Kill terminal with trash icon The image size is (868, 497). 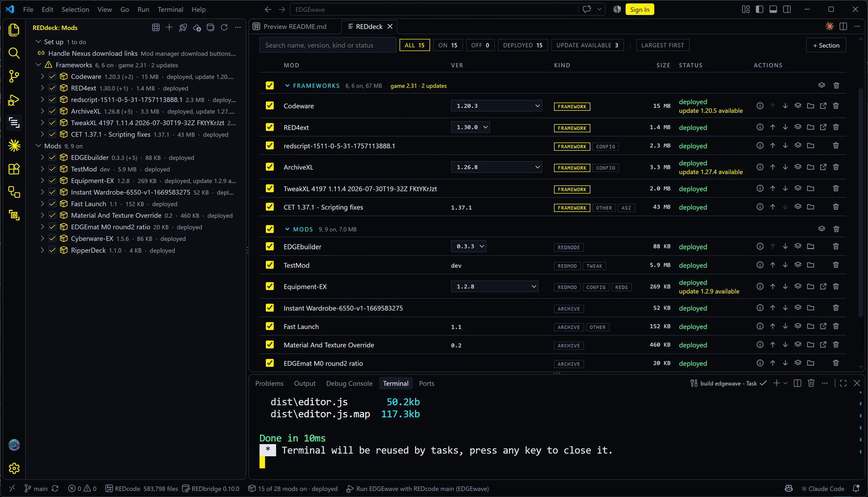pyautogui.click(x=811, y=383)
